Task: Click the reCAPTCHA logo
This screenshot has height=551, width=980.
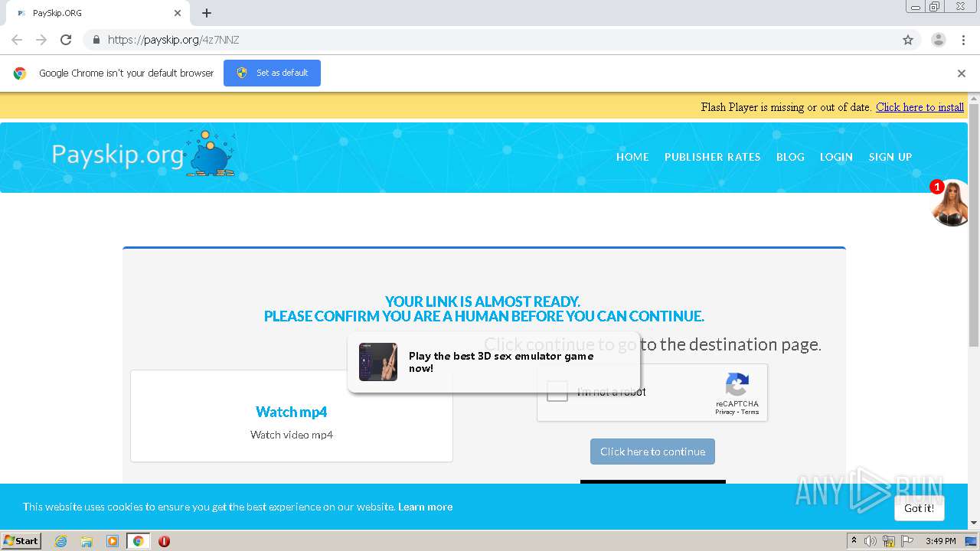Action: pos(737,385)
